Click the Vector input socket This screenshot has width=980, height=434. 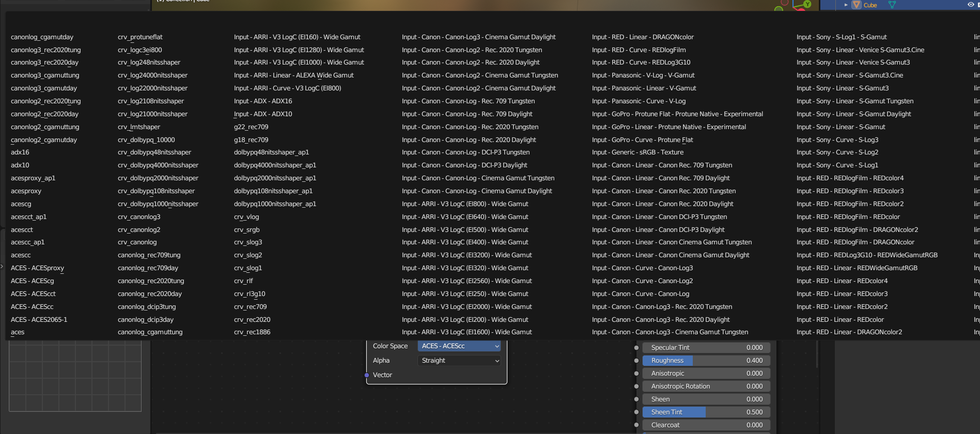coord(367,375)
